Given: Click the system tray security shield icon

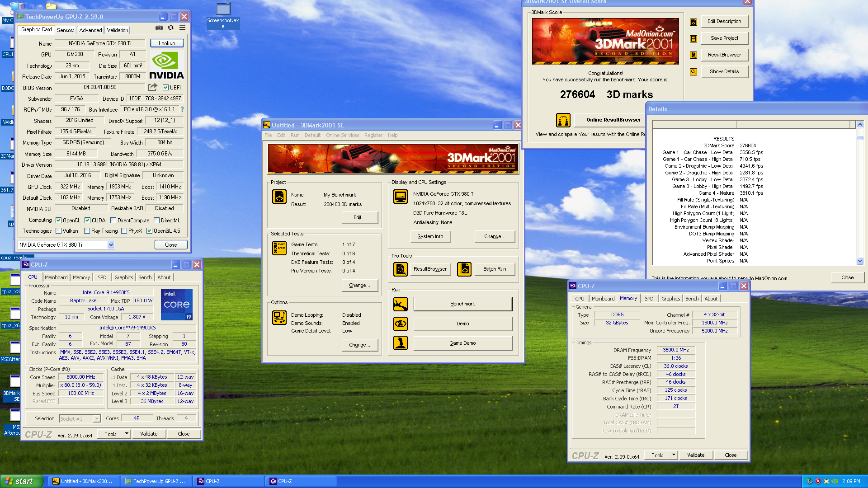Looking at the screenshot, I should 818,481.
